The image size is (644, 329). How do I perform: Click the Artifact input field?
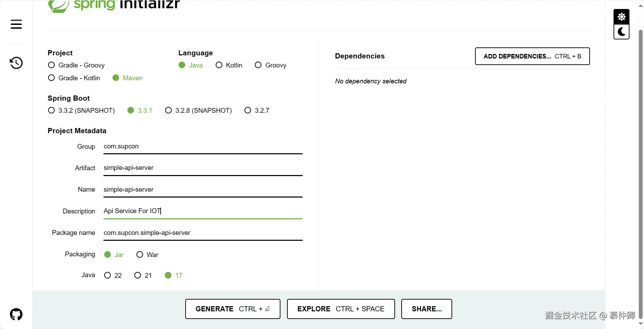coord(203,168)
